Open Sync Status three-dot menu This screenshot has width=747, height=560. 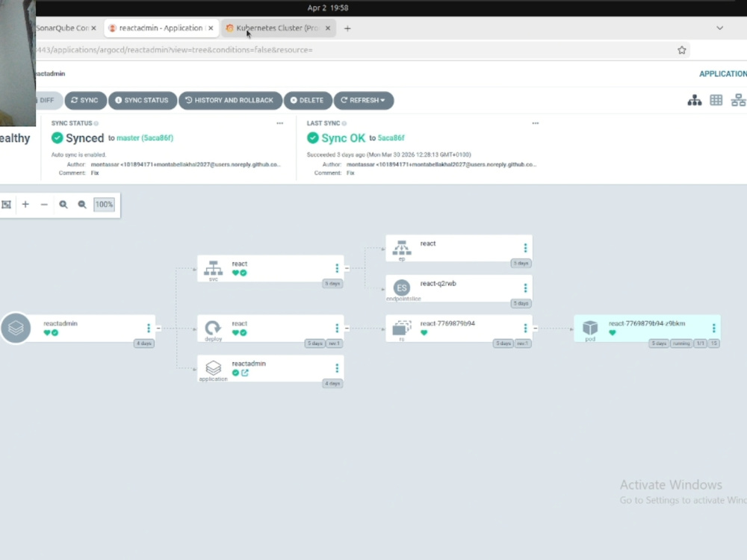pos(279,123)
